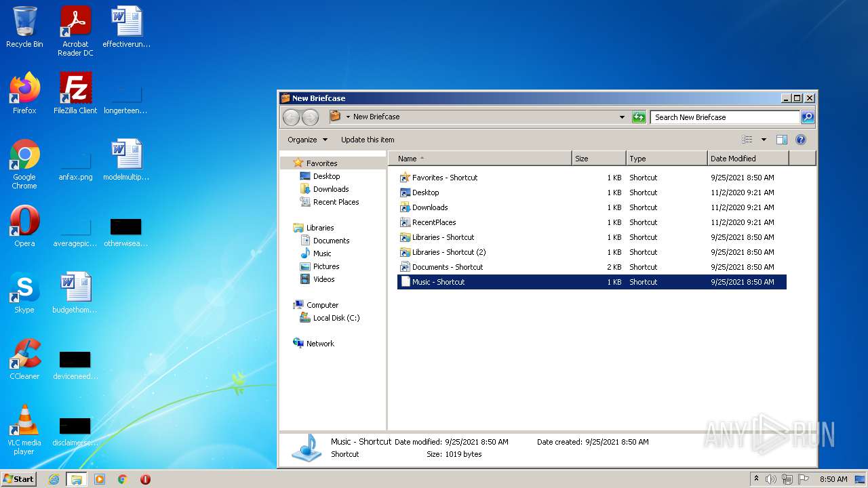Select the Music - Shortcut file
Viewport: 868px width, 488px height.
[x=591, y=282]
